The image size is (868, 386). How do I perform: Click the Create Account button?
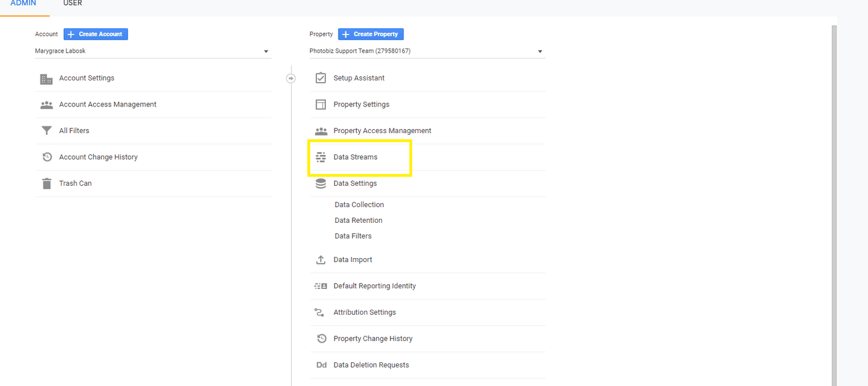[x=95, y=34]
